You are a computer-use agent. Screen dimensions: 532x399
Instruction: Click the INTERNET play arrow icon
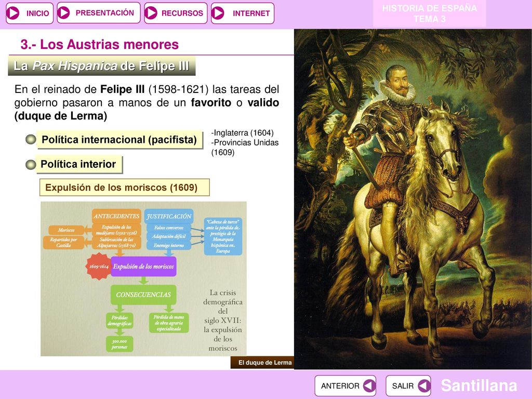218,13
